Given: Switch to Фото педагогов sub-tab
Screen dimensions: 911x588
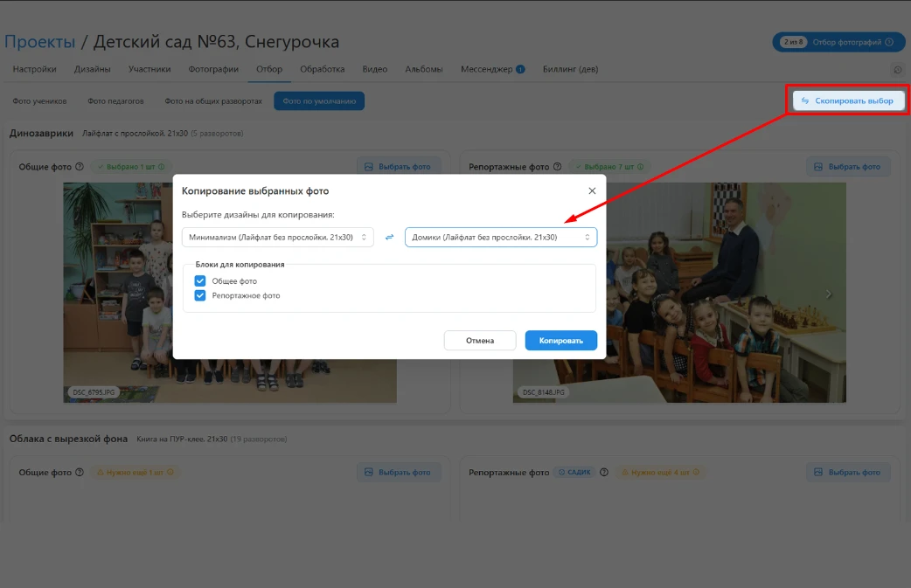Looking at the screenshot, I should coord(115,101).
